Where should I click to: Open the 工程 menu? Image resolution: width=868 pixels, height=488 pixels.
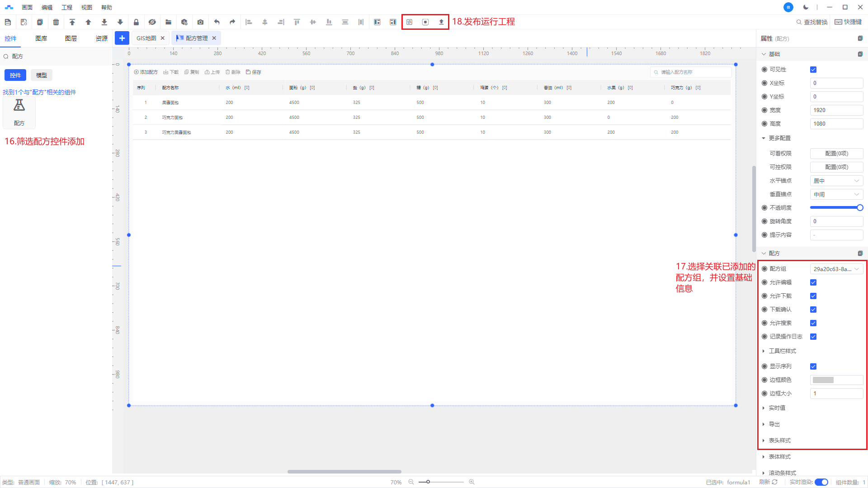67,7
